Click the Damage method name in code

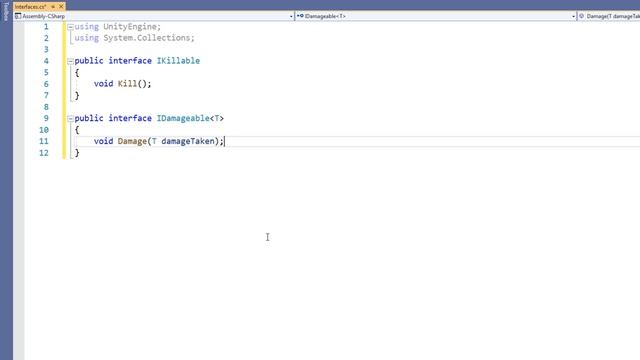tap(132, 141)
